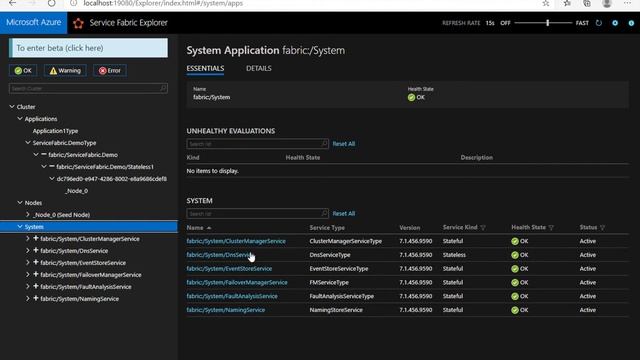Open the settings gear icon in header
The width and height of the screenshot is (640, 360).
point(615,23)
